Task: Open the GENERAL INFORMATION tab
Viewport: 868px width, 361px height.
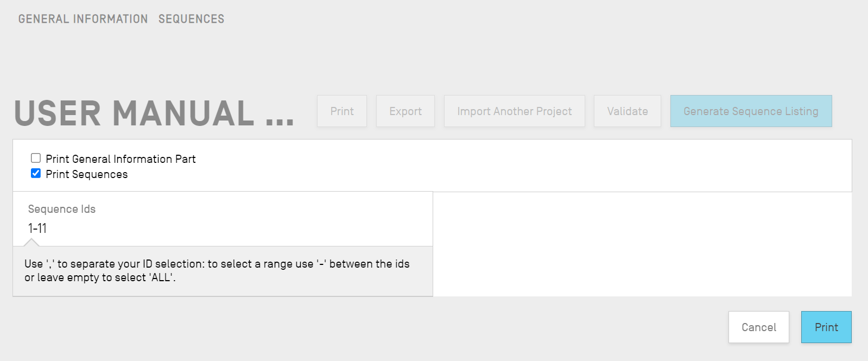Action: (x=83, y=19)
